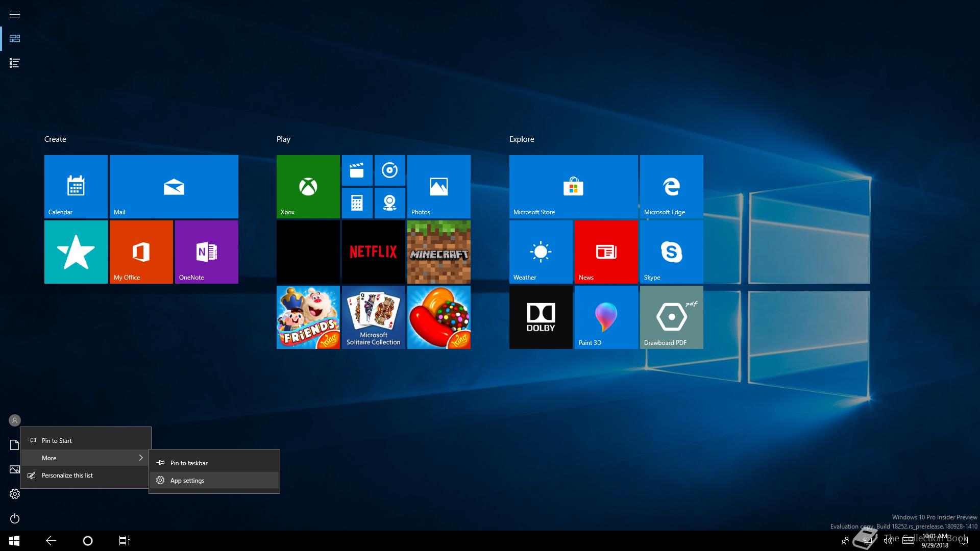Choose Pin to taskbar
980x551 pixels.
[x=214, y=463]
